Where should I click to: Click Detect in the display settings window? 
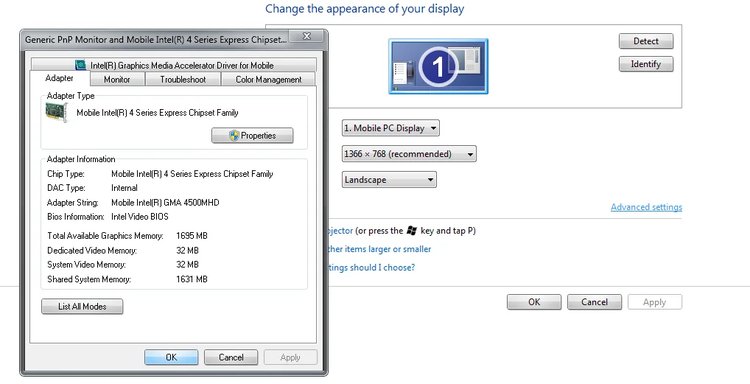coord(646,41)
